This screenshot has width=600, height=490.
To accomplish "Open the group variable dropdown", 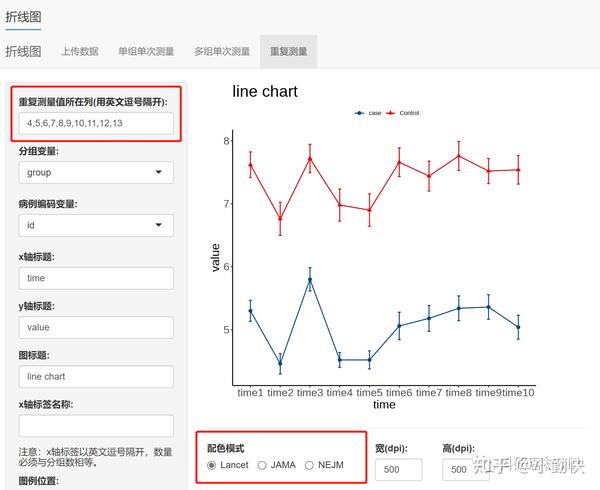I will [x=96, y=172].
